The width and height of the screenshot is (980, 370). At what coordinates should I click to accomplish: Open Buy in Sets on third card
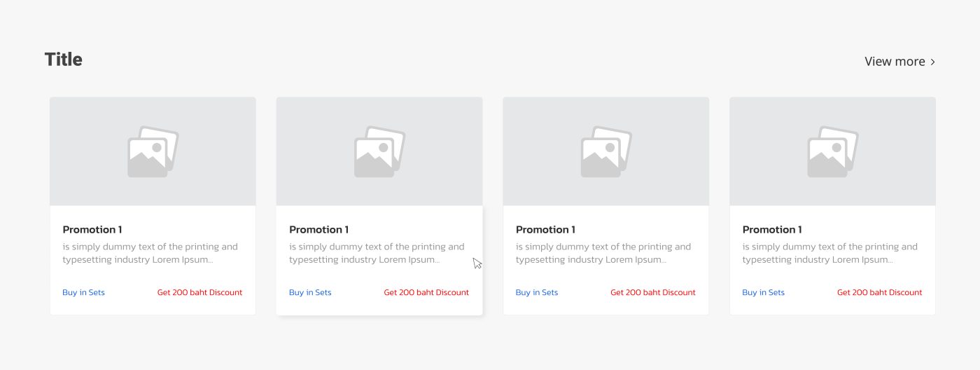click(537, 292)
